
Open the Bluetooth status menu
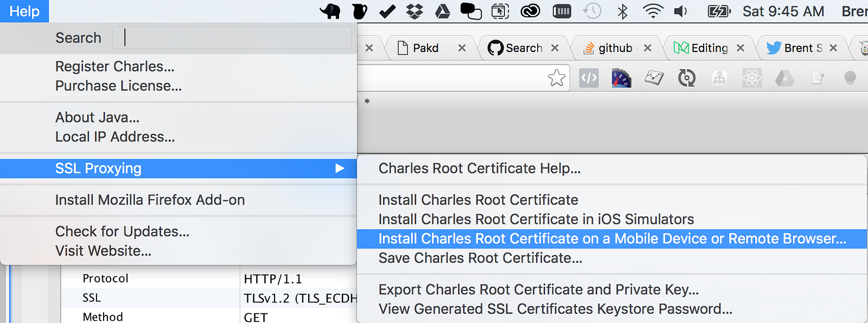[x=623, y=11]
